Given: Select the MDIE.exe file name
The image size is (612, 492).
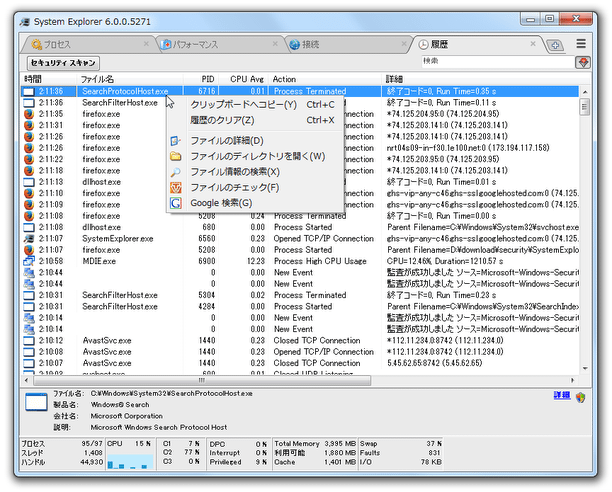Looking at the screenshot, I should click(x=99, y=261).
